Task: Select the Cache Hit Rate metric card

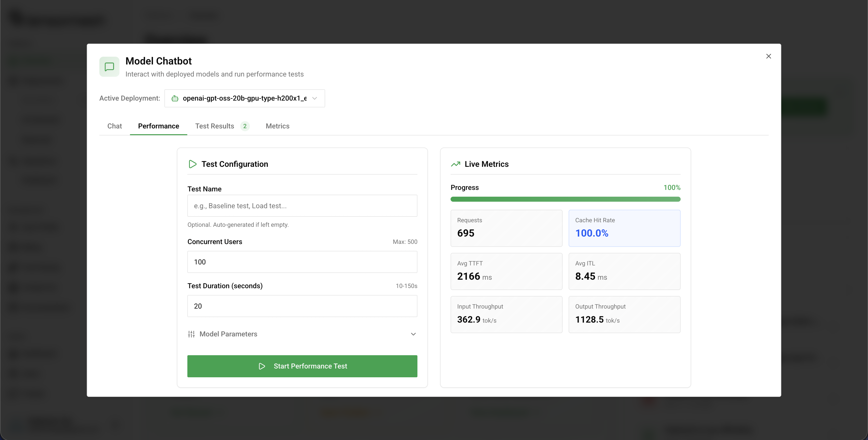Action: click(624, 228)
